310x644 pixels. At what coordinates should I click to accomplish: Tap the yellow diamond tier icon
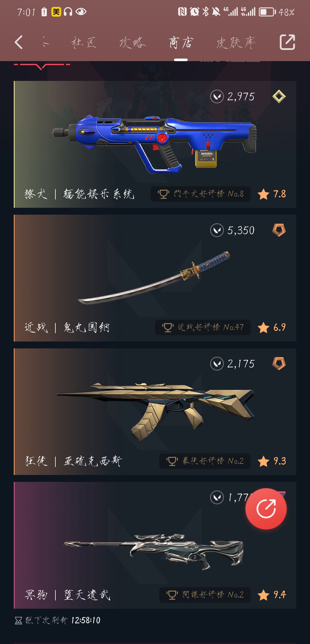(279, 96)
